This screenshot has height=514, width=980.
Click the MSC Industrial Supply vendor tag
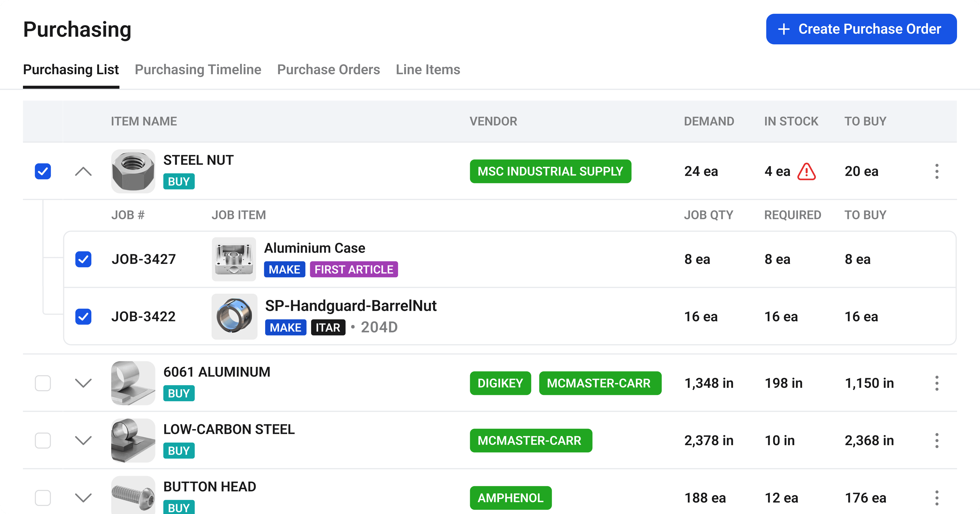550,171
